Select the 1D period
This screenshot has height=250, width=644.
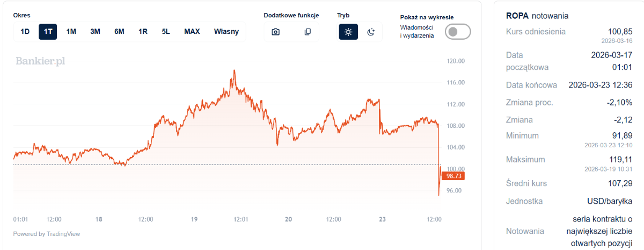(x=25, y=32)
